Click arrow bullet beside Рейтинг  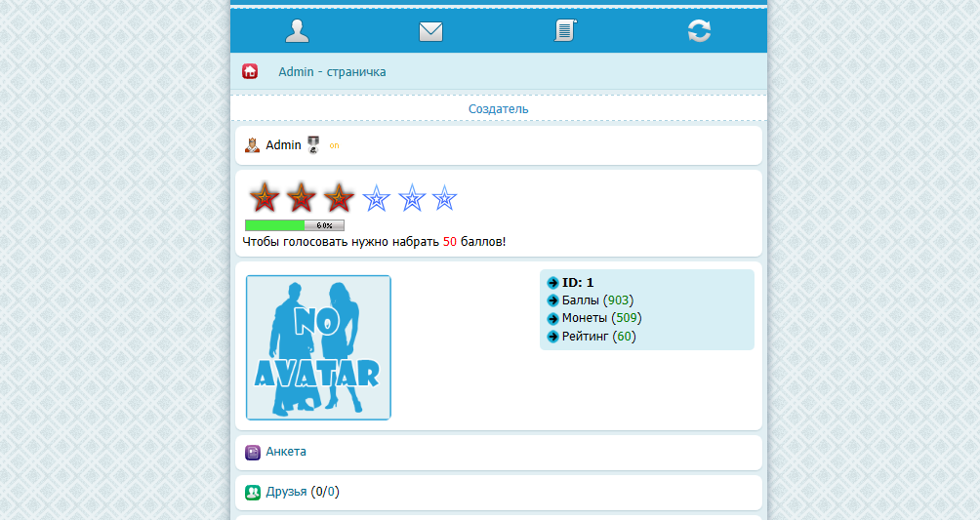(x=552, y=337)
